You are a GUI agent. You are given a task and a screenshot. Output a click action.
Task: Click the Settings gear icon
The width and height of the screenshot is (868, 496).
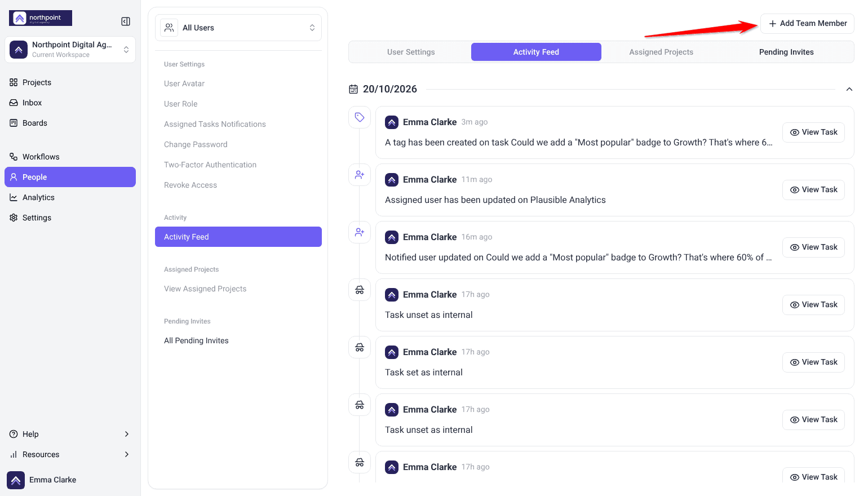(x=14, y=218)
